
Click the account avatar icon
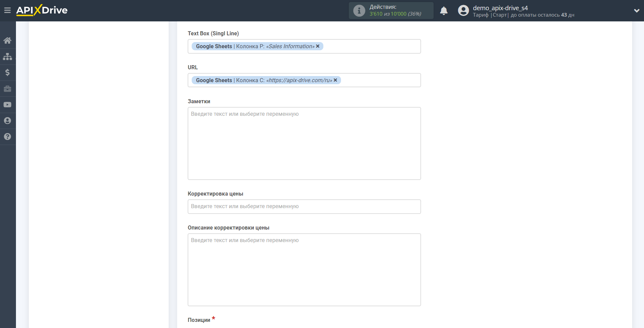(x=463, y=11)
